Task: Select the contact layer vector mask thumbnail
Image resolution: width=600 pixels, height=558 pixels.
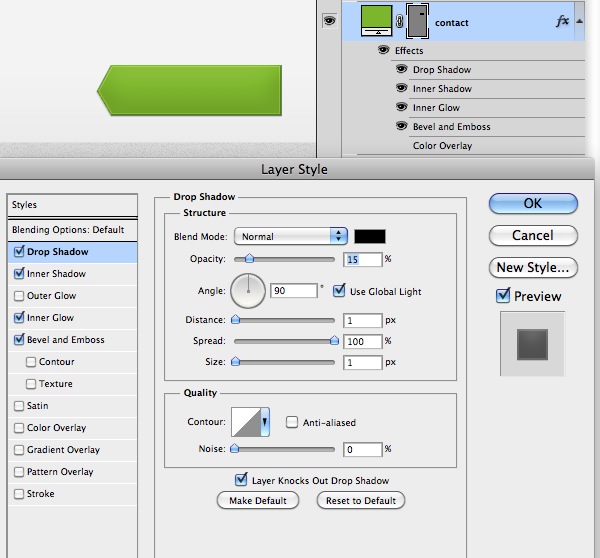Action: (417, 21)
